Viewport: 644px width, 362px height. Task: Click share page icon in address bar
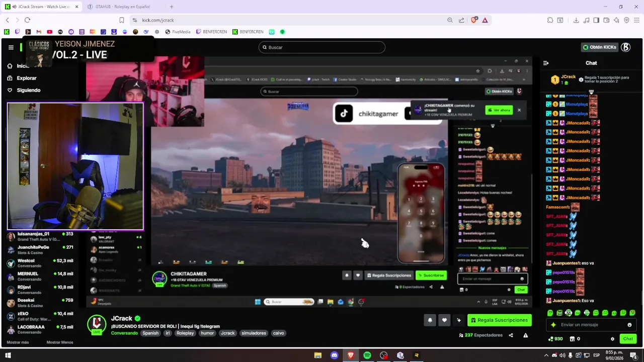pos(461,20)
